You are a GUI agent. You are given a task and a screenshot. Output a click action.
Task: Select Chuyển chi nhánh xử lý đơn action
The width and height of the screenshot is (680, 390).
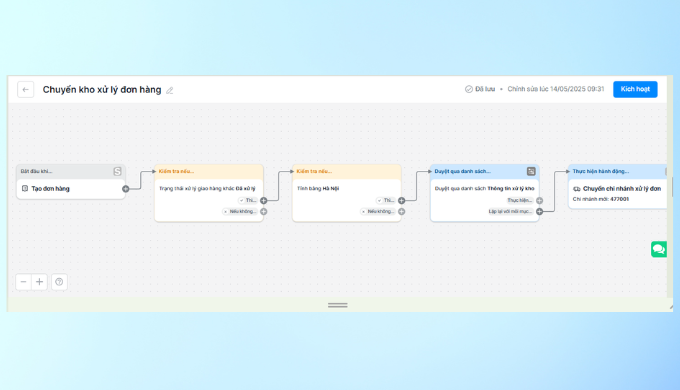[622, 189]
